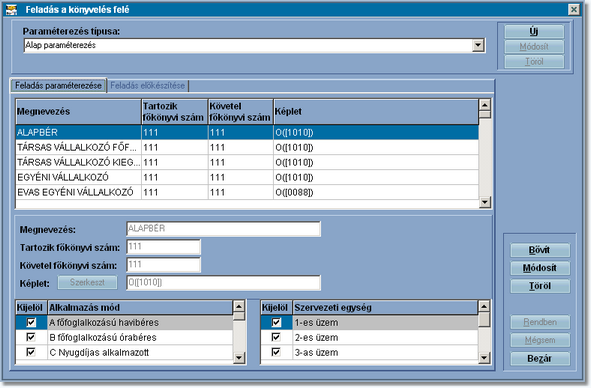The width and height of the screenshot is (591, 388).
Task: Click the disabled Rendben button
Action: pos(540,322)
